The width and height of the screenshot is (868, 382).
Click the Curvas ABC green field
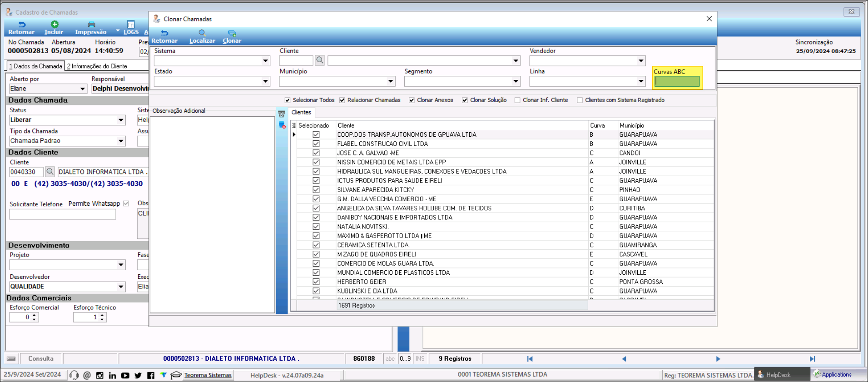677,81
